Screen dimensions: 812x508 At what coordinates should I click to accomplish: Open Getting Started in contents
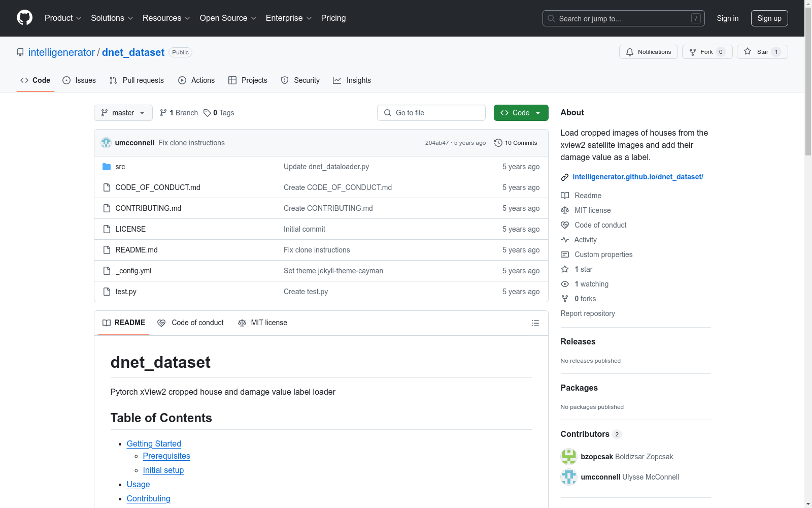pyautogui.click(x=154, y=443)
